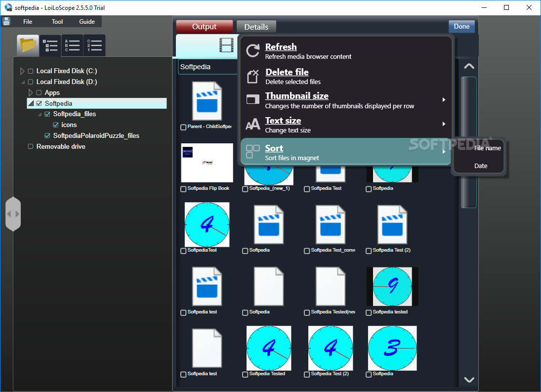Image resolution: width=541 pixels, height=392 pixels.
Task: Click the Sort squares icon
Action: click(253, 151)
